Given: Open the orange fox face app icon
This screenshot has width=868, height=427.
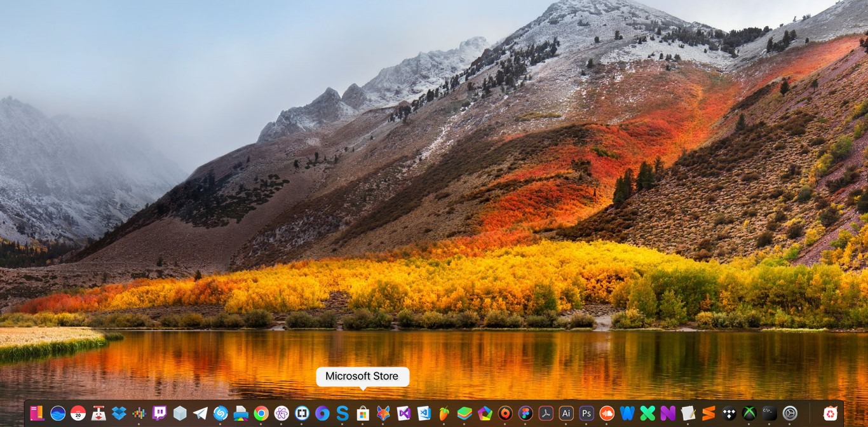Looking at the screenshot, I should coord(383,413).
